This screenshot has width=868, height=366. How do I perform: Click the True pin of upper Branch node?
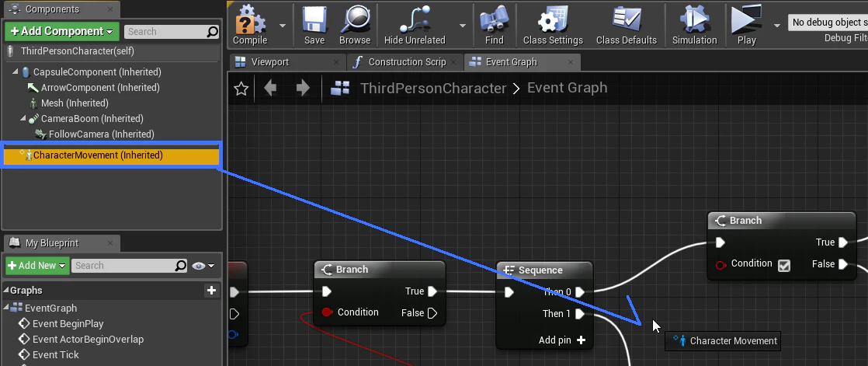[842, 242]
